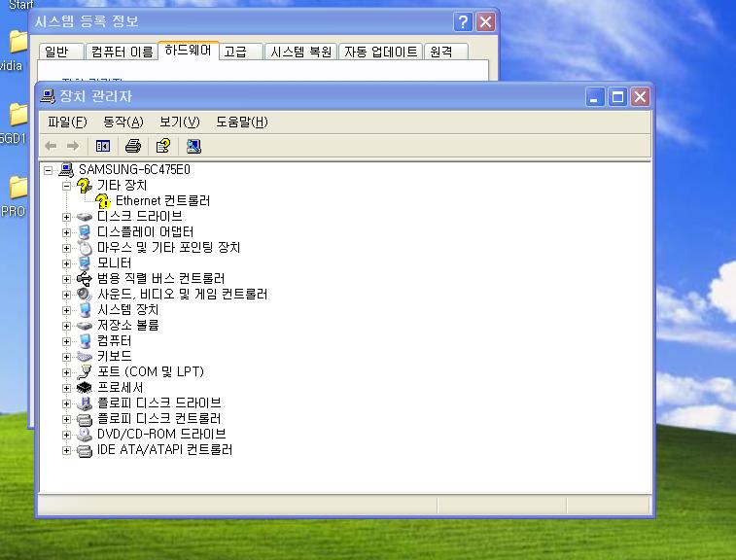Open the 도움말(H) menu

[242, 122]
